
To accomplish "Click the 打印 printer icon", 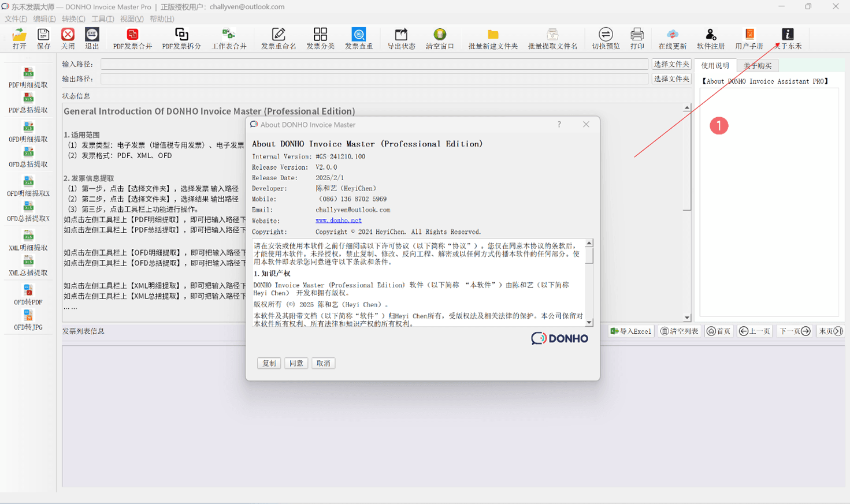I will click(637, 39).
